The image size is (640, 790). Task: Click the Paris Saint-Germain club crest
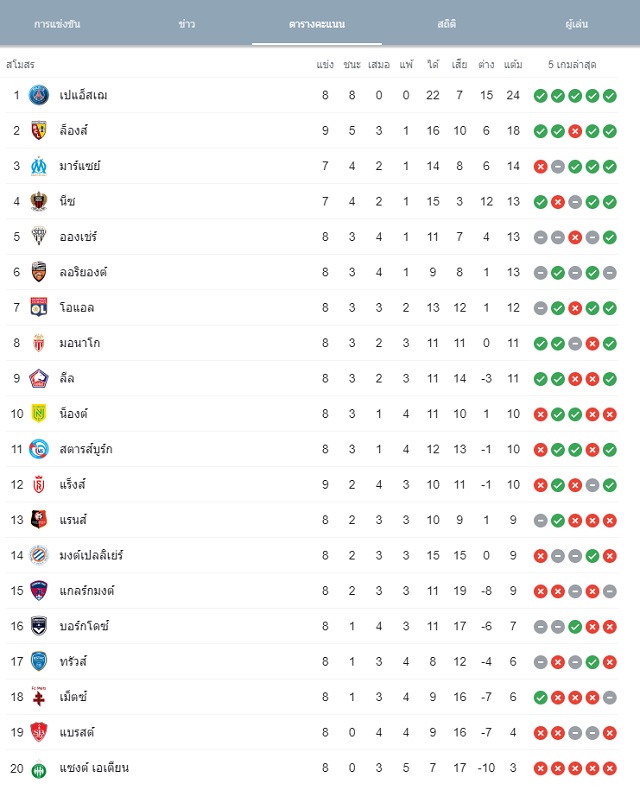coord(39,95)
